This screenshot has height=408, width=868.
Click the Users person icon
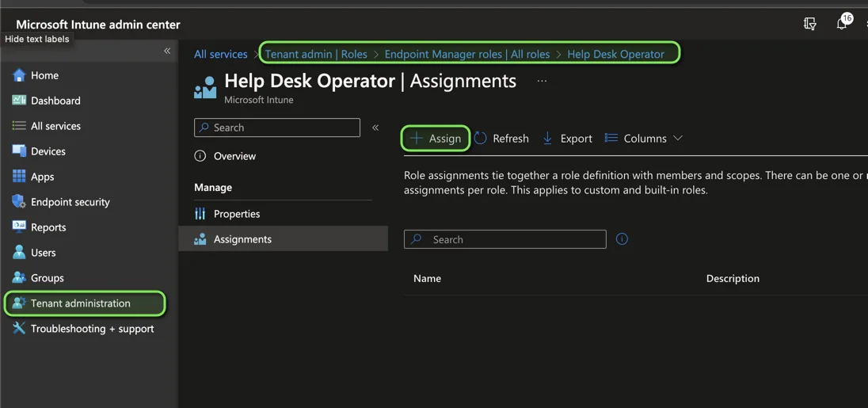pos(19,253)
